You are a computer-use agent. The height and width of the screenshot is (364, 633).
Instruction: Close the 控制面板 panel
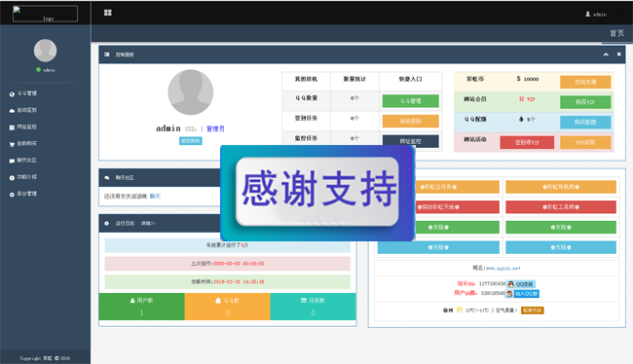618,55
